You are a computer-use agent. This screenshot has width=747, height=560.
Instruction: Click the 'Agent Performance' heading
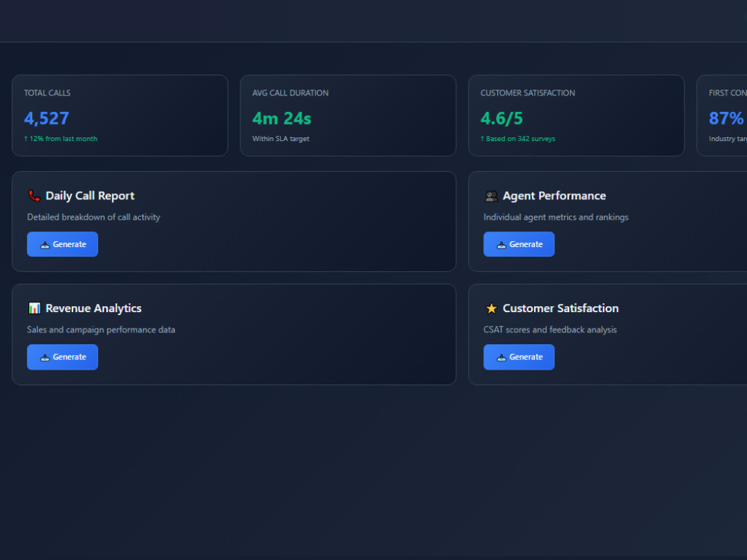(x=554, y=196)
